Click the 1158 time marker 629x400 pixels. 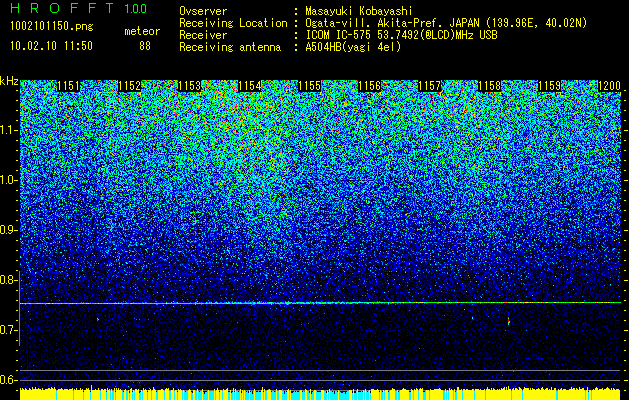point(489,86)
